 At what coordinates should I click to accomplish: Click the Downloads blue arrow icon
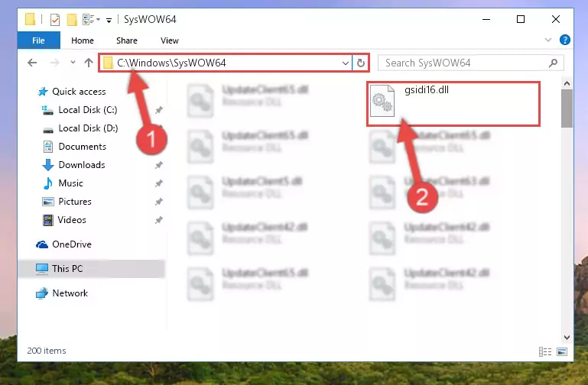[x=47, y=165]
